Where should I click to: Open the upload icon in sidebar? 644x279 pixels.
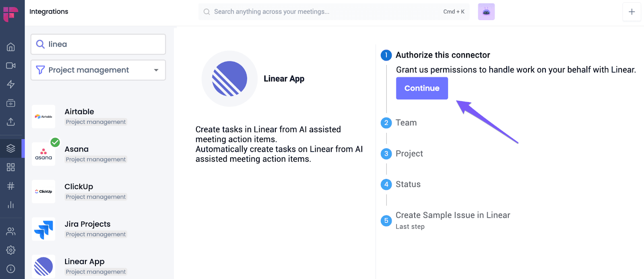click(11, 121)
